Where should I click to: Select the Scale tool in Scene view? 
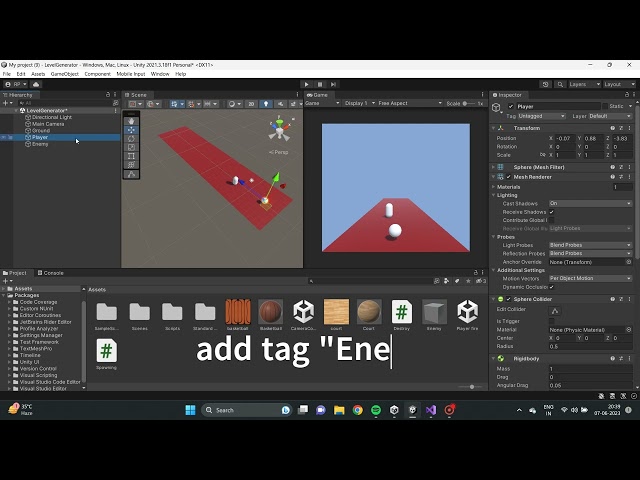click(131, 147)
